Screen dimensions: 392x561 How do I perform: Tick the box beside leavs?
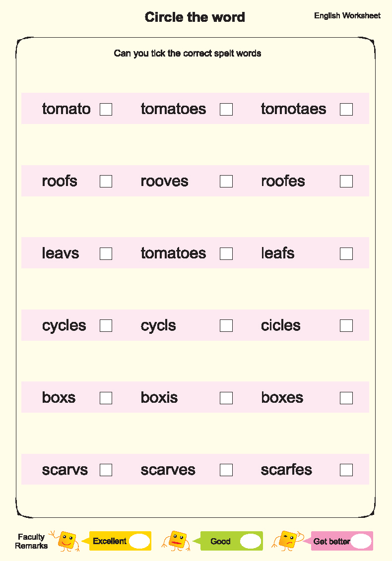pyautogui.click(x=106, y=253)
